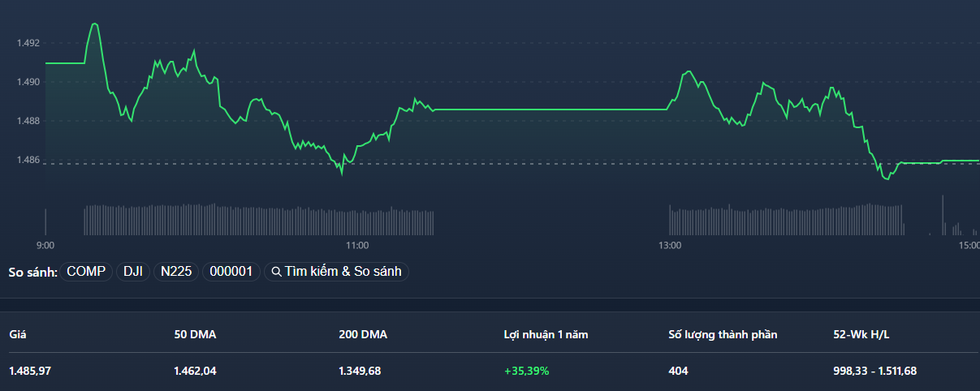
Task: Click the Giá column header
Action: 17,334
